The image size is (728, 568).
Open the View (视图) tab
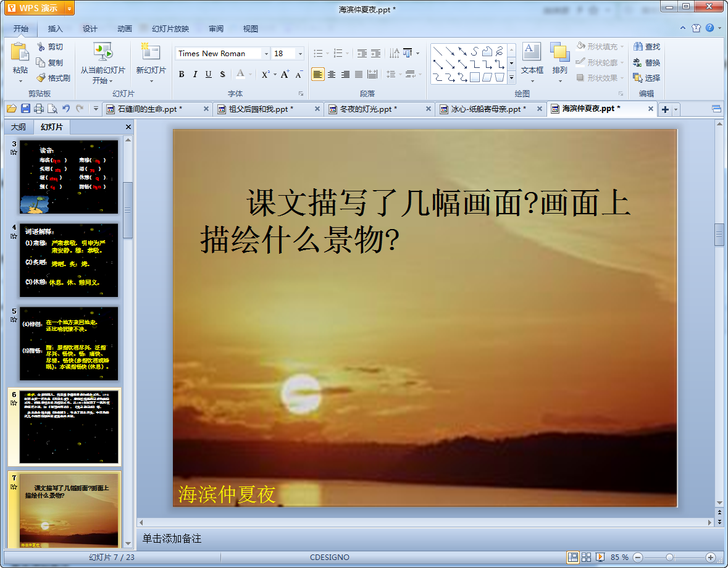tap(250, 29)
